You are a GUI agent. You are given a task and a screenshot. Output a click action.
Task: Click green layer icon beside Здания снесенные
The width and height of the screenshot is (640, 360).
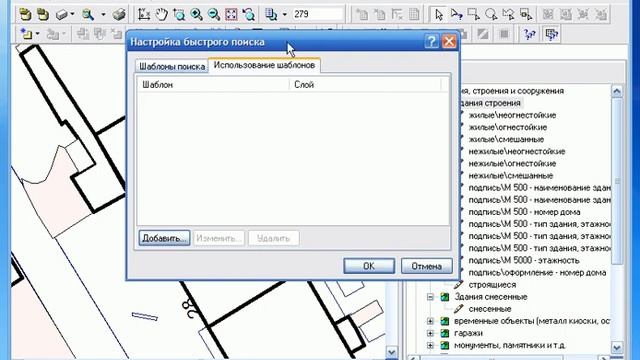coord(444,297)
